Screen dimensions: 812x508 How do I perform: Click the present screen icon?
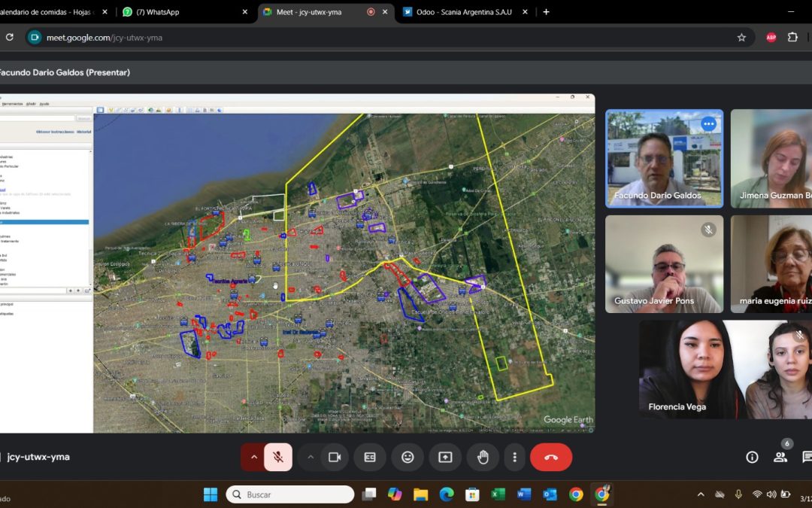click(445, 458)
